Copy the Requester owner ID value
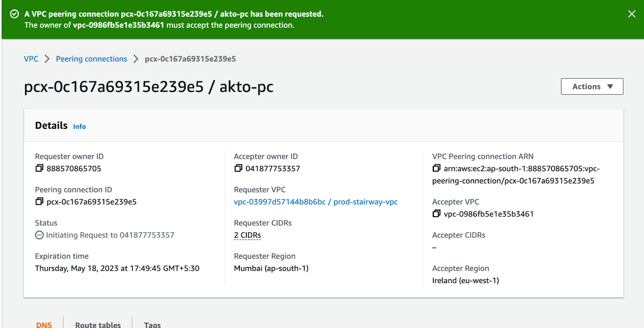 click(x=39, y=168)
